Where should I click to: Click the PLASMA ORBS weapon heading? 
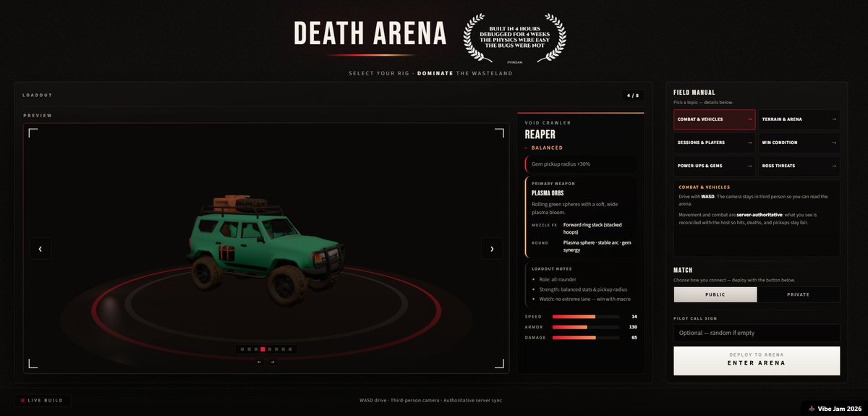(x=549, y=193)
